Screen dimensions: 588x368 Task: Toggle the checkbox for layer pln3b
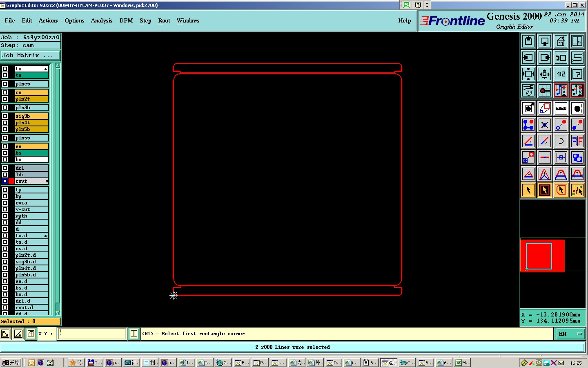5,108
